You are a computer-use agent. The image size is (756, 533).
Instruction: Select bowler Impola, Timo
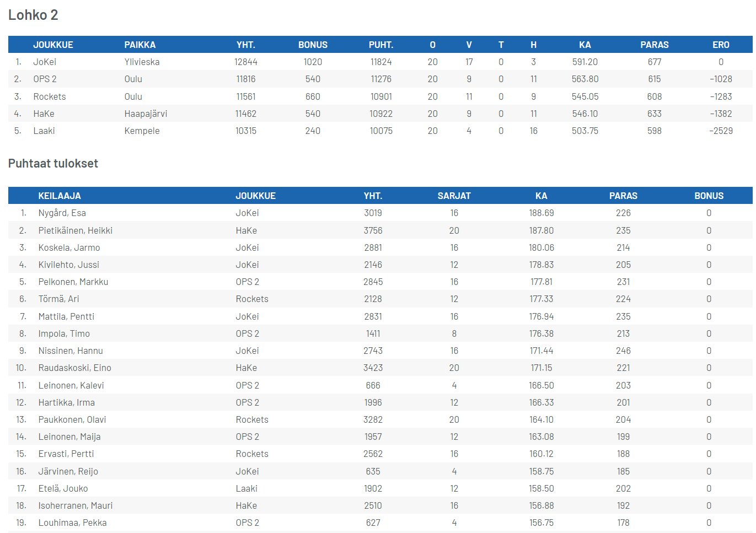tap(64, 333)
